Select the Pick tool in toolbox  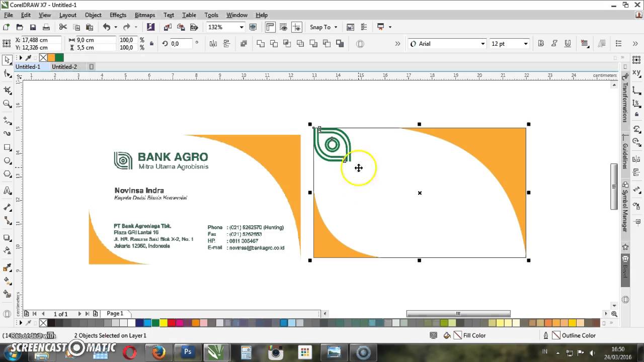click(x=7, y=60)
